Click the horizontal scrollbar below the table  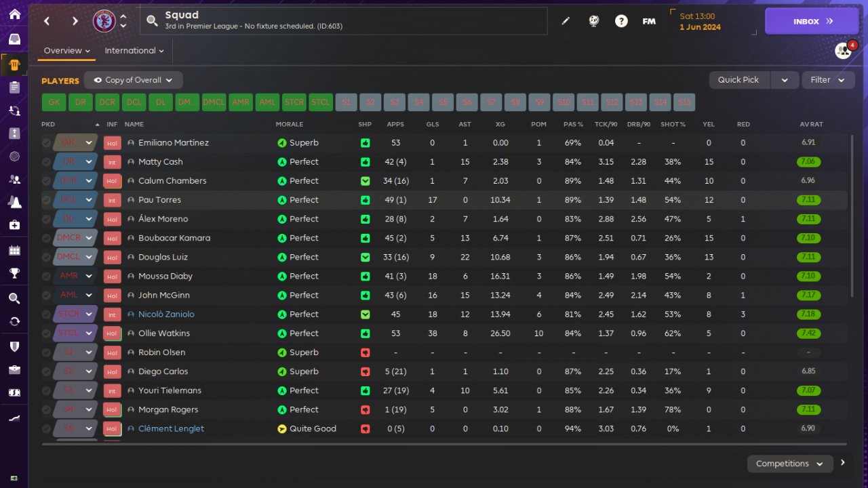tap(443, 444)
